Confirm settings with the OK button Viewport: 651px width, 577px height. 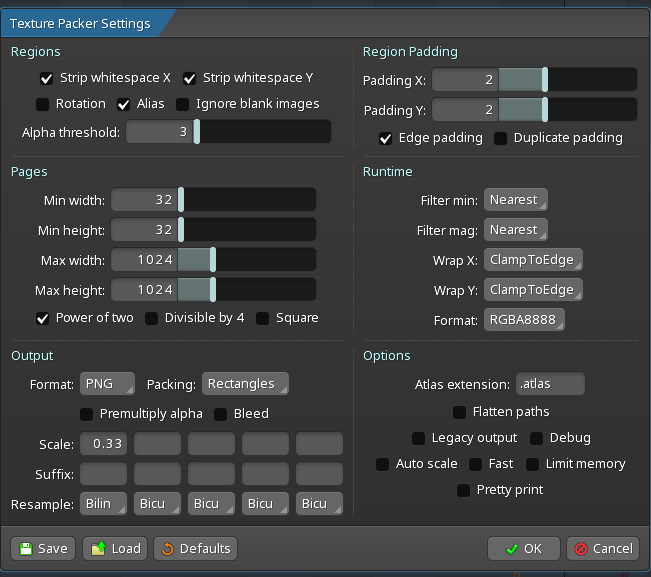[523, 548]
